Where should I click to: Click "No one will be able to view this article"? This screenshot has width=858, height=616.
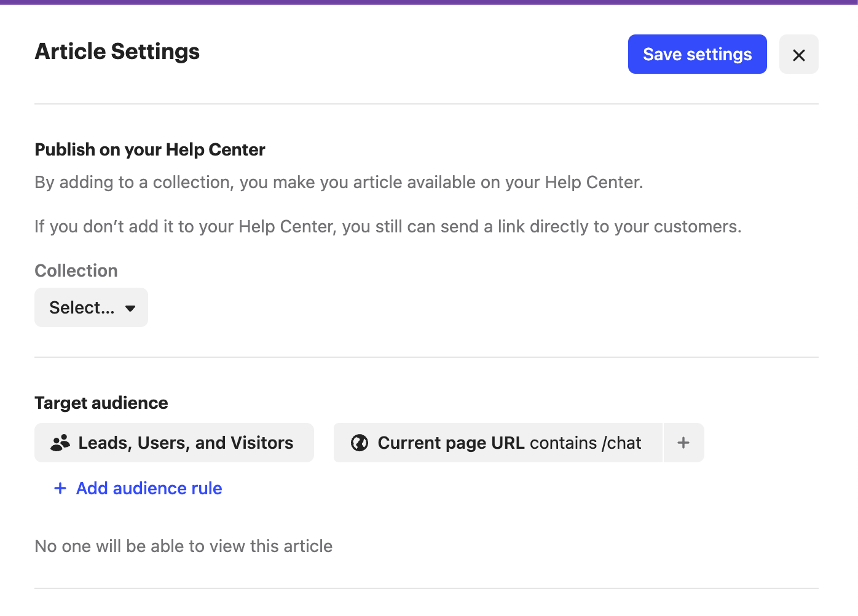tap(184, 546)
